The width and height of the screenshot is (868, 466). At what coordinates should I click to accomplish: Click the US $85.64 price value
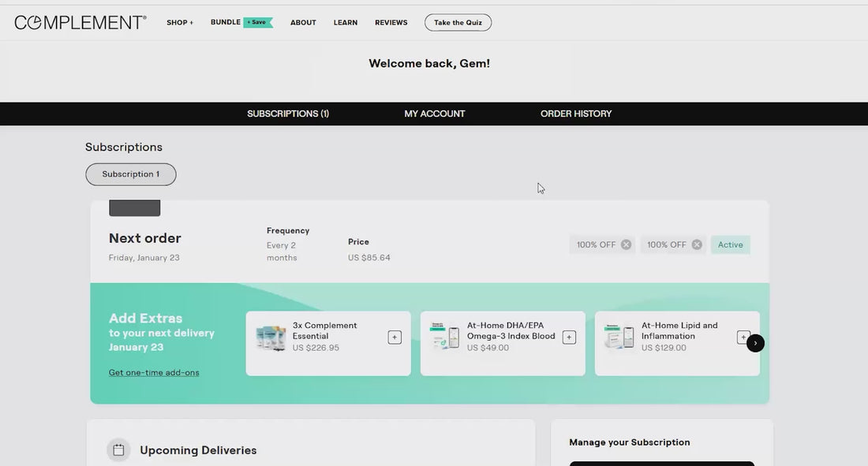pos(369,258)
